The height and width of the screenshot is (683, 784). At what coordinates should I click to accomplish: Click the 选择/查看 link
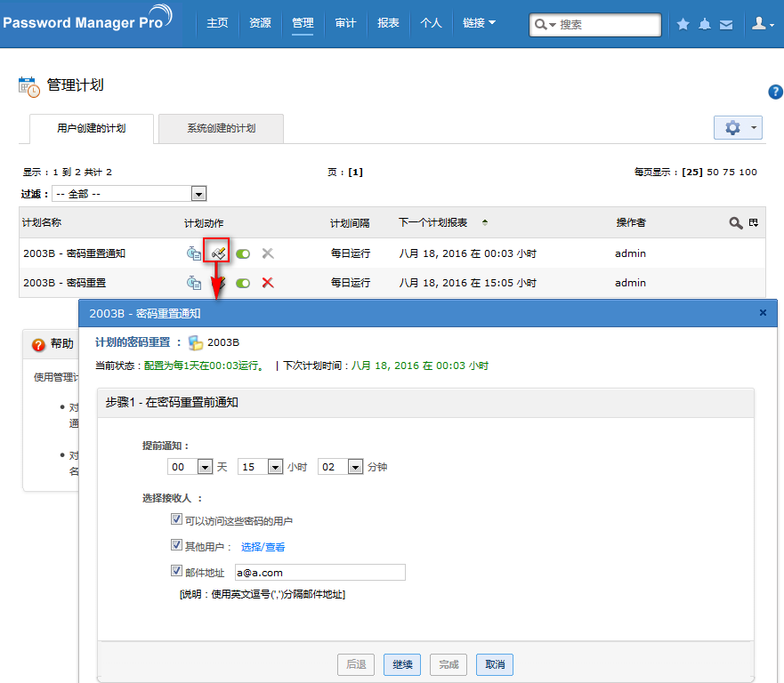[x=263, y=547]
